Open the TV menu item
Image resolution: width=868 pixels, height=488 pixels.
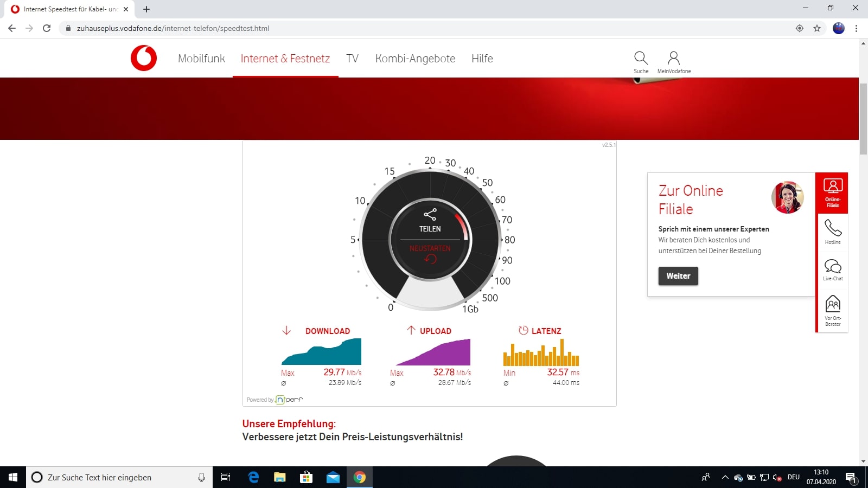pyautogui.click(x=353, y=59)
